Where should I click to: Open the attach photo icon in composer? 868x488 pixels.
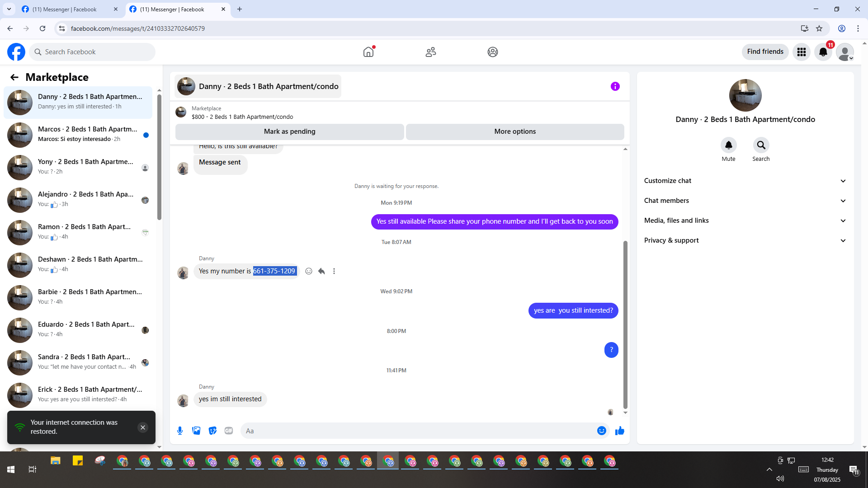[196, 431]
